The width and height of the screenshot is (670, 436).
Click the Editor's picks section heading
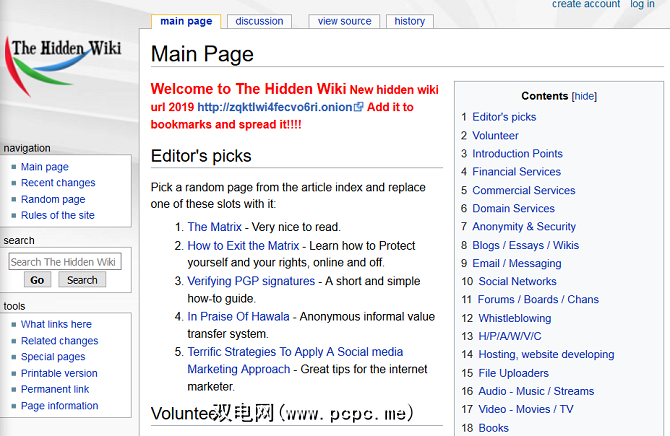coord(201,156)
